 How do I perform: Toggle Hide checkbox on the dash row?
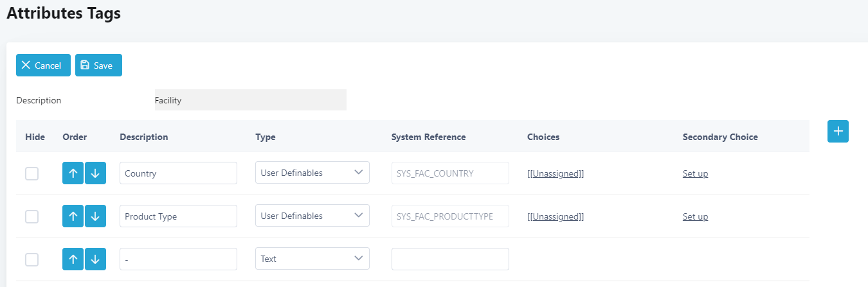click(32, 259)
